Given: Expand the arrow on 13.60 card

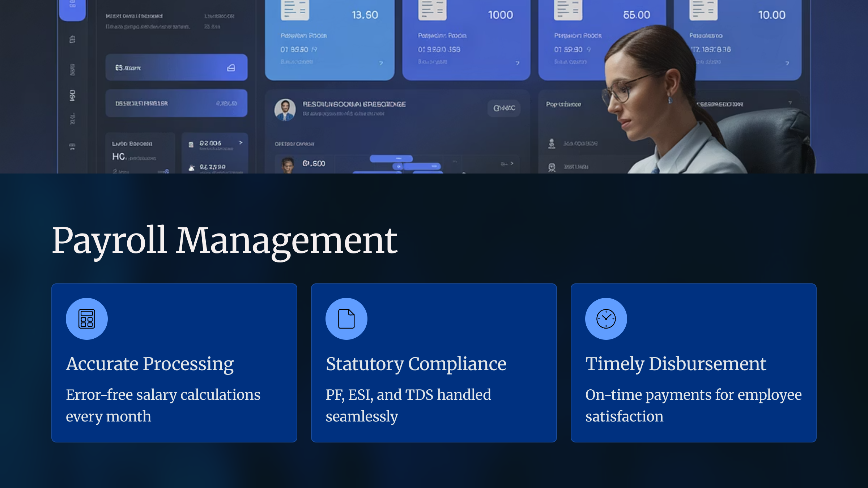Looking at the screenshot, I should 381,63.
